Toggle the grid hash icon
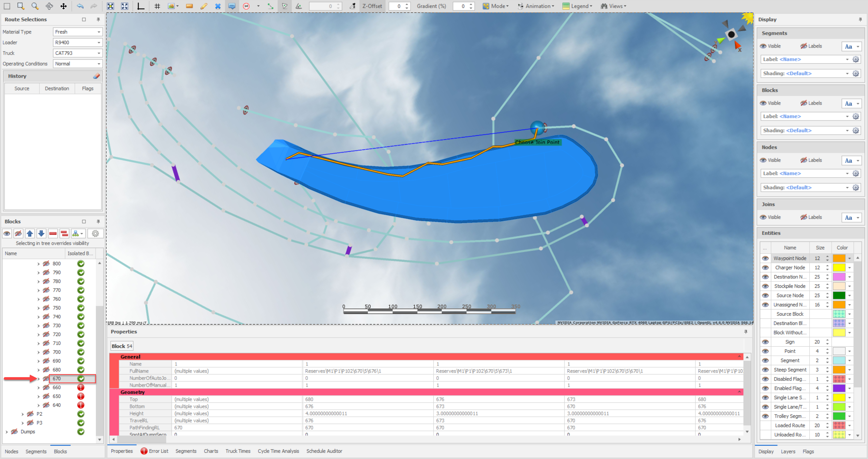 (157, 6)
